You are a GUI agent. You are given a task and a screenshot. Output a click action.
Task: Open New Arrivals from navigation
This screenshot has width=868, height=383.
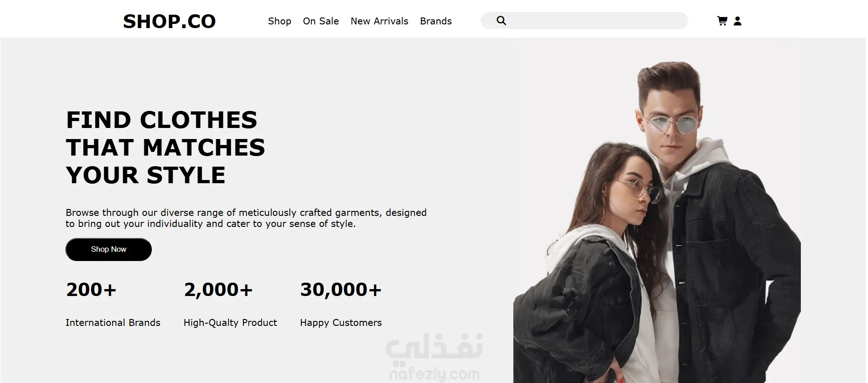tap(379, 21)
